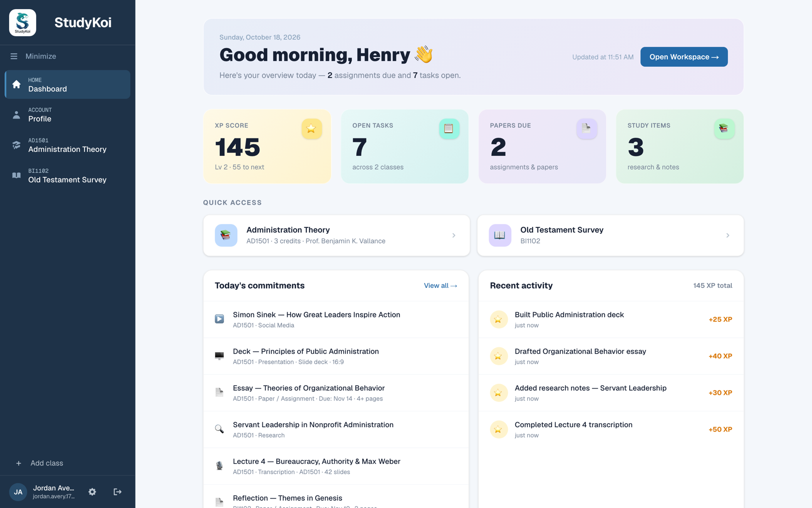The width and height of the screenshot is (812, 508).
Task: Click the Administration Theory books icon in Quick Access
Action: pos(226,235)
